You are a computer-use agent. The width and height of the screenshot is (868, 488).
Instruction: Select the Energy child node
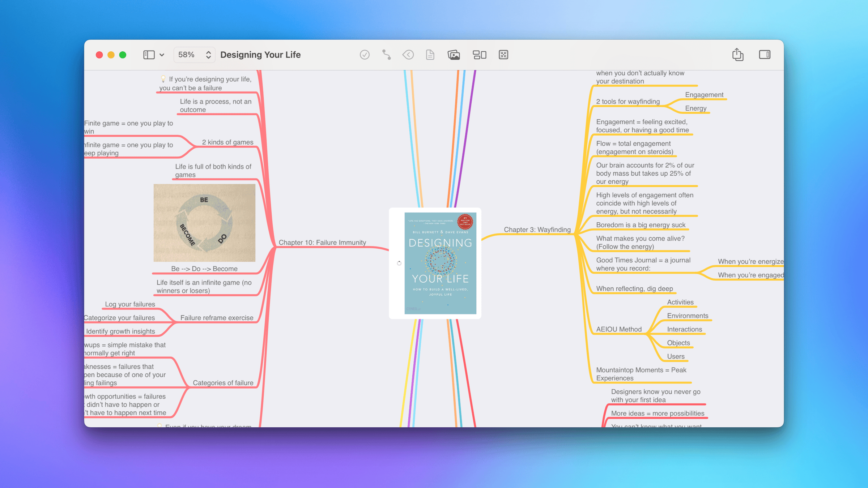point(696,108)
